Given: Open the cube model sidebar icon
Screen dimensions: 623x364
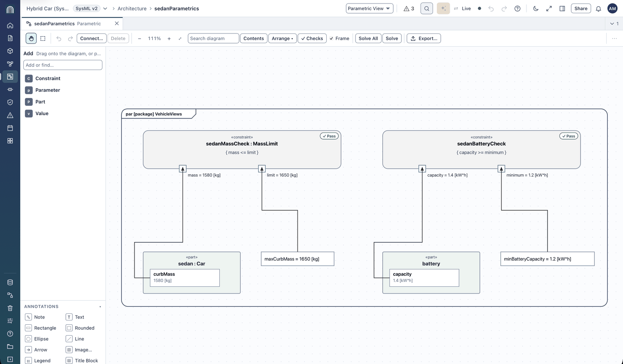Looking at the screenshot, I should pos(10,51).
